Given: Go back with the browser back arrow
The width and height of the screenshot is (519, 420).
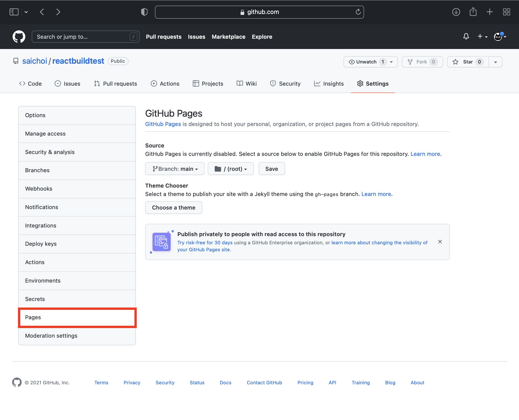Looking at the screenshot, I should pyautogui.click(x=42, y=12).
